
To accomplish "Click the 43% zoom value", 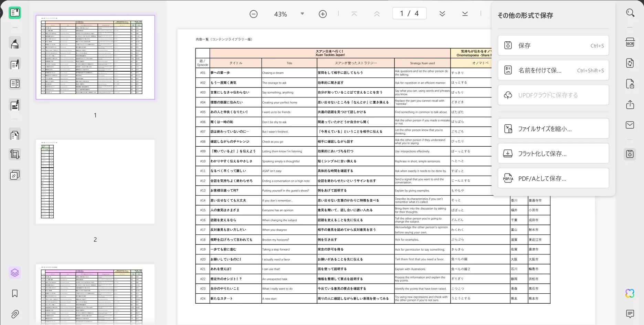I will pos(281,14).
